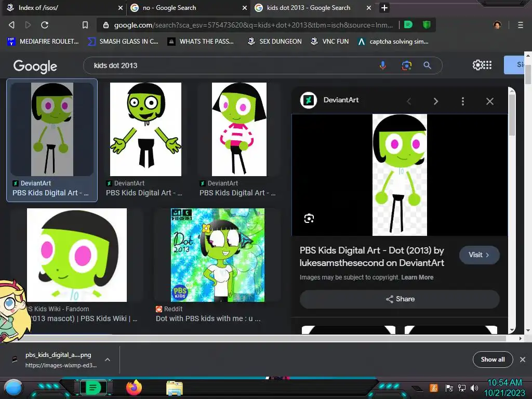
Task: Click the blue Sign in button
Action: 514,65
